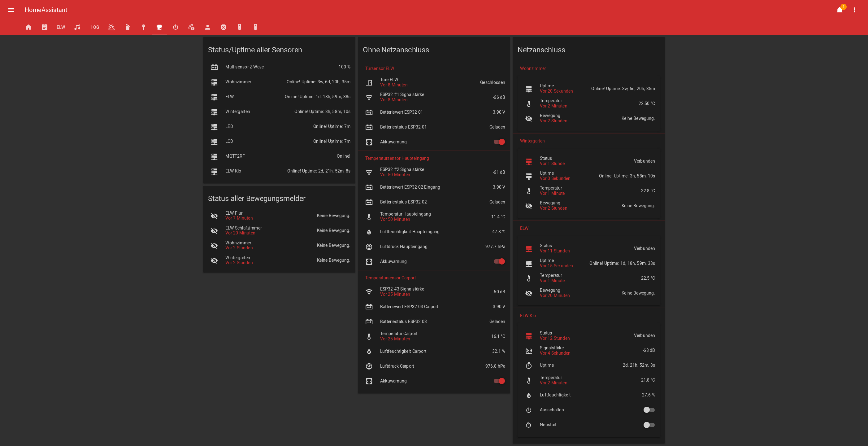The height and width of the screenshot is (446, 868).
Task: Enable the Ausschalten switch for ELW Klo
Action: (649, 410)
